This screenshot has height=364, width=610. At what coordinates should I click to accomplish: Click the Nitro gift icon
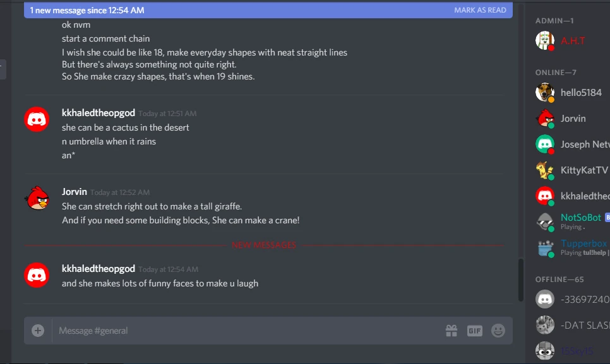coord(452,330)
